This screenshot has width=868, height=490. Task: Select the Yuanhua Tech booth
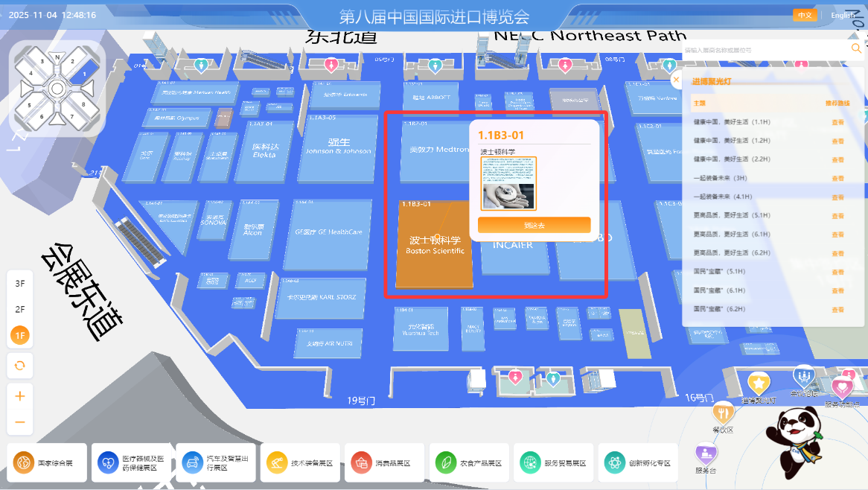pos(420,329)
